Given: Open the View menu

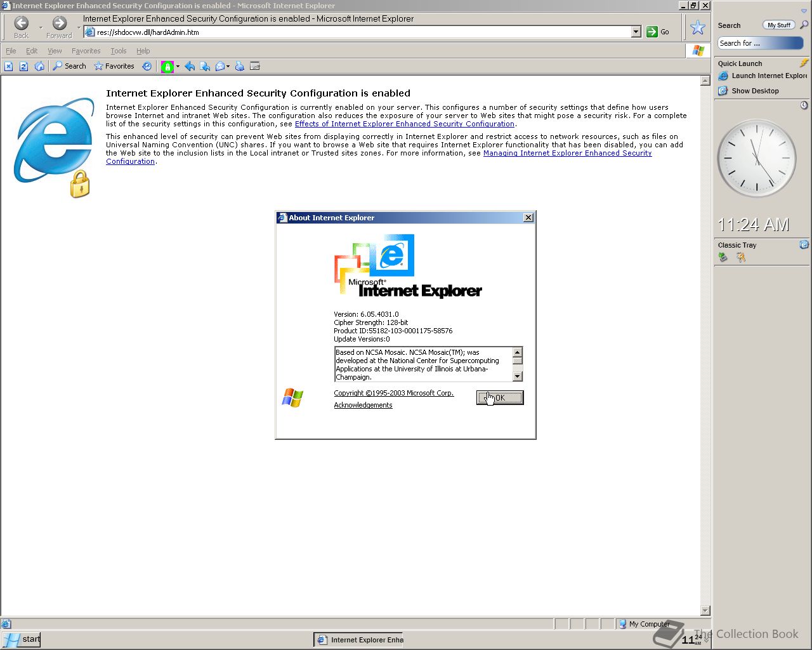Looking at the screenshot, I should 55,51.
